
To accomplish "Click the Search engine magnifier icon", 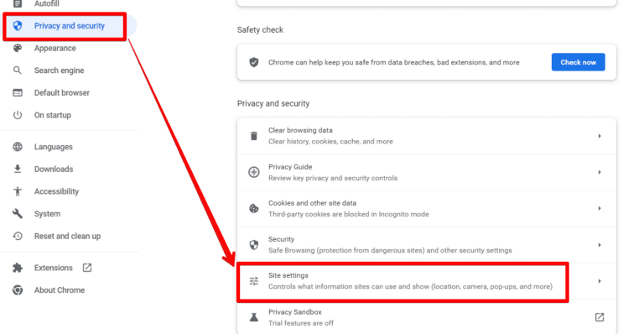I will [18, 70].
